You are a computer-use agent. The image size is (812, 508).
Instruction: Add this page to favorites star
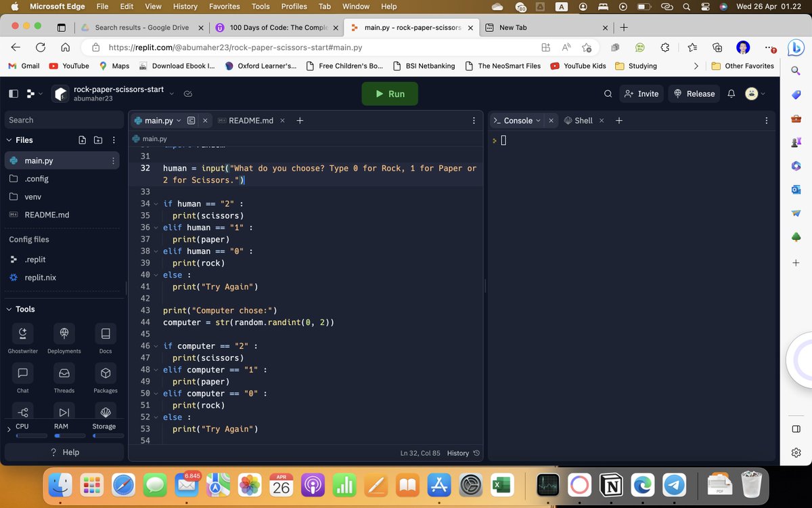tap(586, 47)
